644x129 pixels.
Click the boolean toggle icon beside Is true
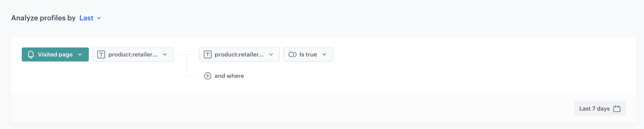[x=293, y=54]
